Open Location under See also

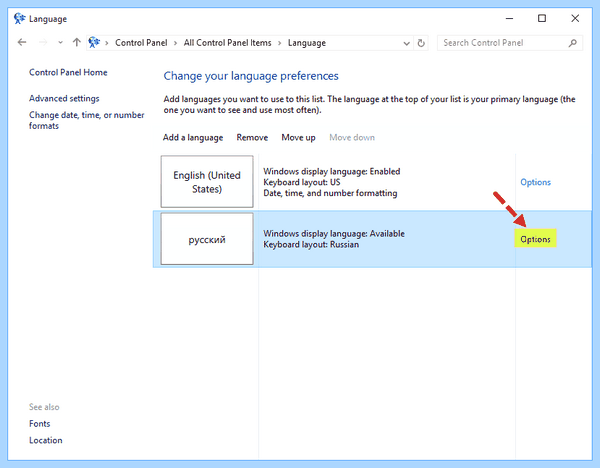click(x=46, y=440)
